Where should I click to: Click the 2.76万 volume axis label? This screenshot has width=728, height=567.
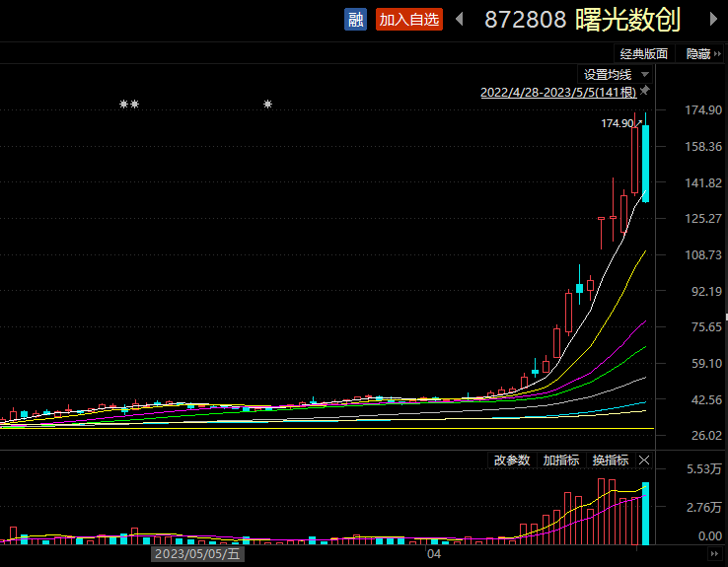(x=704, y=507)
